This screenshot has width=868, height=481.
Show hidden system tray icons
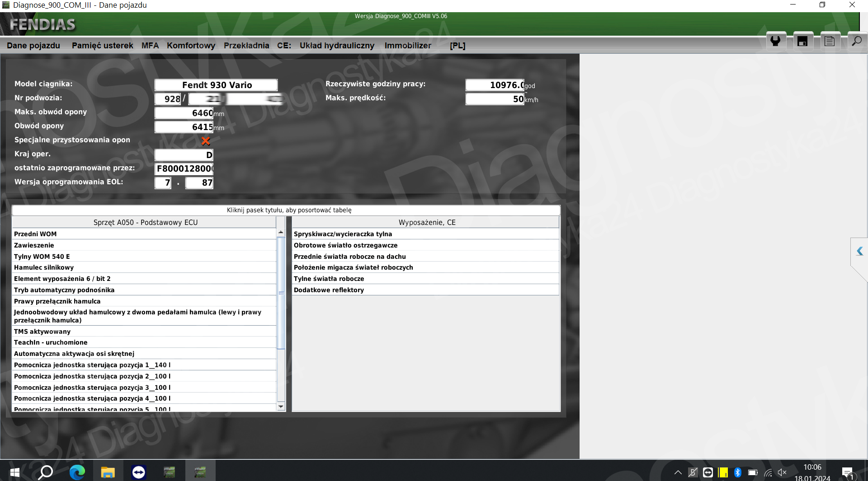[678, 472]
